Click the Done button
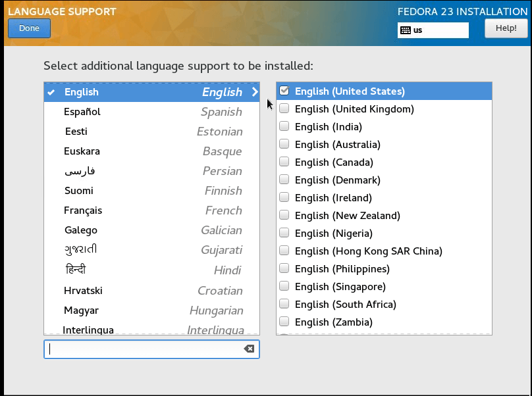This screenshot has width=532, height=396. coord(29,28)
